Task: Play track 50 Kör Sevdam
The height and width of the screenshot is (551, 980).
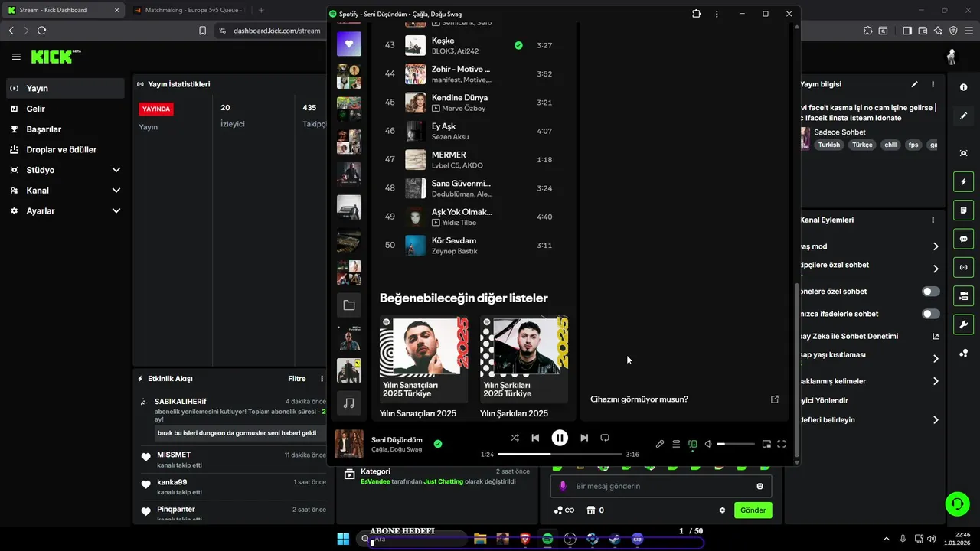Action: click(x=475, y=245)
